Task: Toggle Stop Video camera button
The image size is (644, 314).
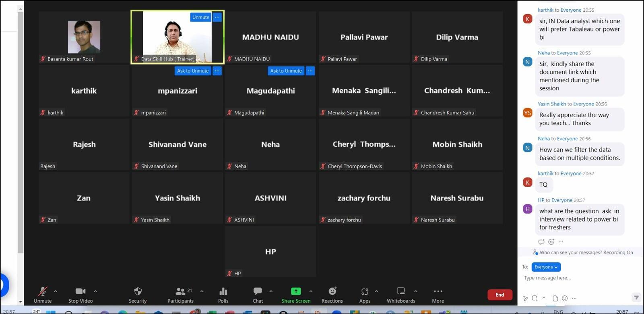Action: pos(80,295)
